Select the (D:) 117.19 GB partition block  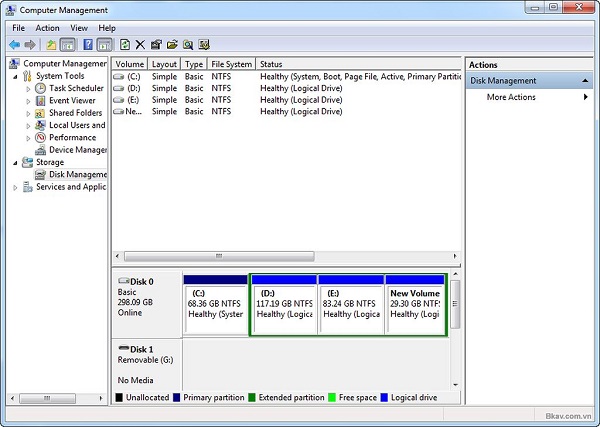(283, 306)
